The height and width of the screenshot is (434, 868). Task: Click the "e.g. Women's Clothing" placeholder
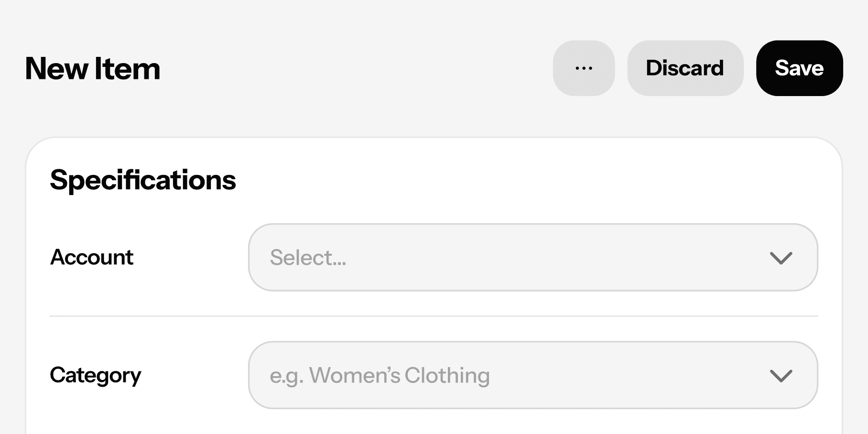(x=380, y=375)
